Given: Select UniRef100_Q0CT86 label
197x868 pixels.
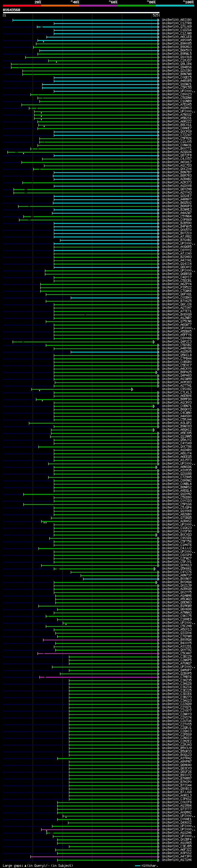Looking at the screenshot, I should 177,447.
